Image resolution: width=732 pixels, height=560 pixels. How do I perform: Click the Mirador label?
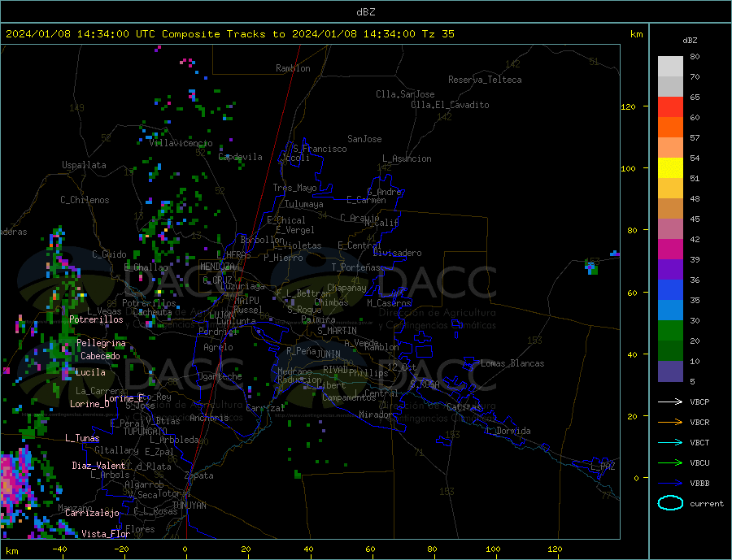[x=376, y=415]
